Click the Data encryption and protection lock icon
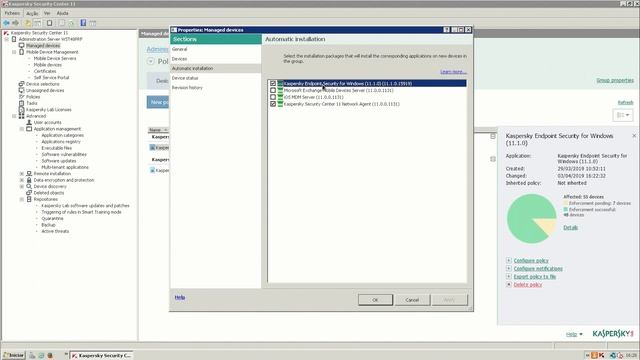The image size is (640, 360). (29, 180)
